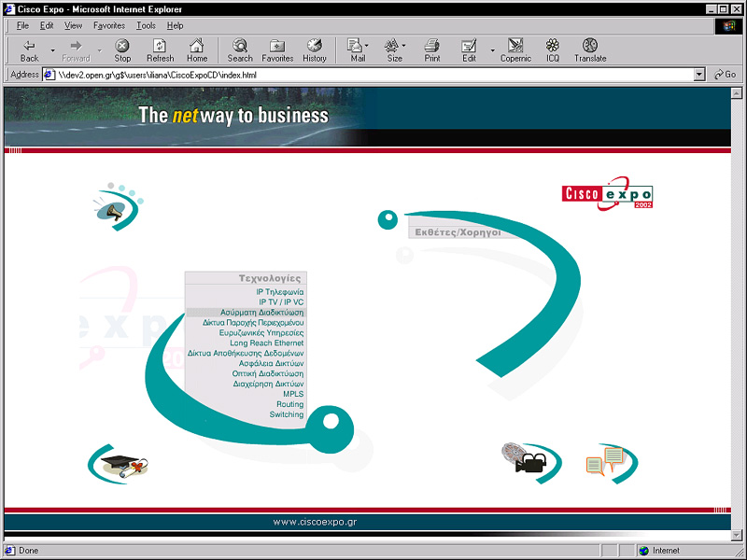Click the vertical scrollbar up arrow
Screen dimensions: 747x560
point(737,92)
